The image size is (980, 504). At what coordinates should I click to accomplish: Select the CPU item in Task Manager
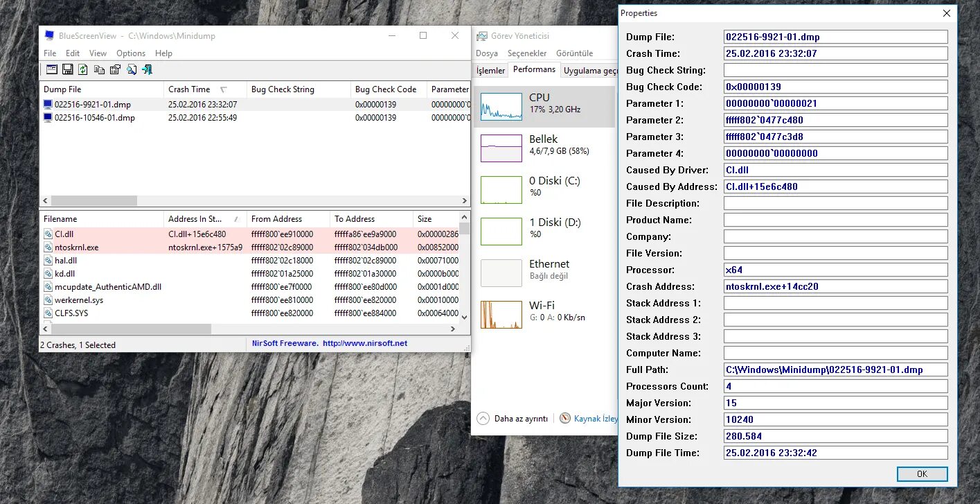(x=544, y=106)
